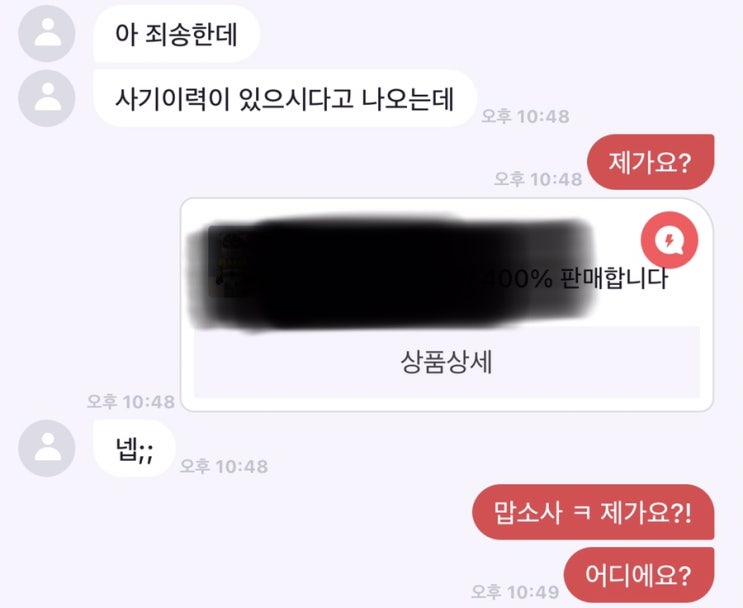Select the '맙소사 ㅋ 제가요?!' message bubble

tap(593, 512)
